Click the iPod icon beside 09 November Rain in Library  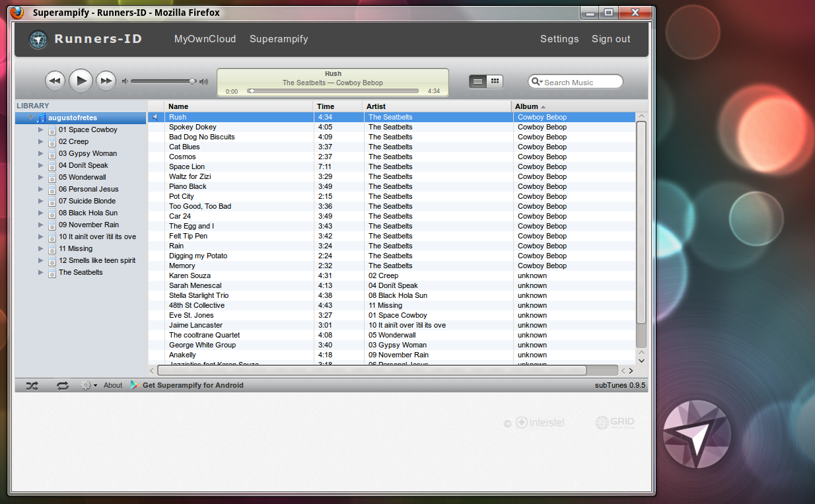52,225
